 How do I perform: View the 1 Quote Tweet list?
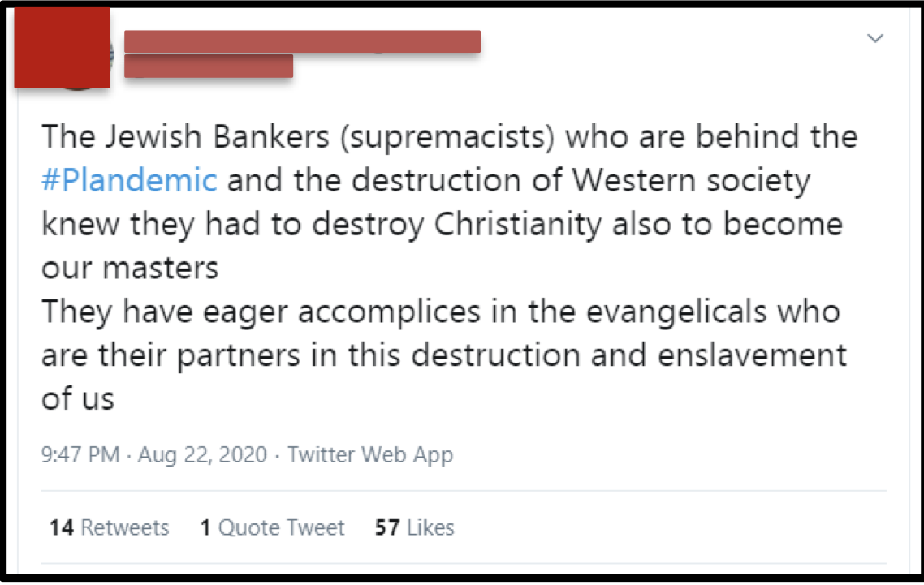point(272,527)
